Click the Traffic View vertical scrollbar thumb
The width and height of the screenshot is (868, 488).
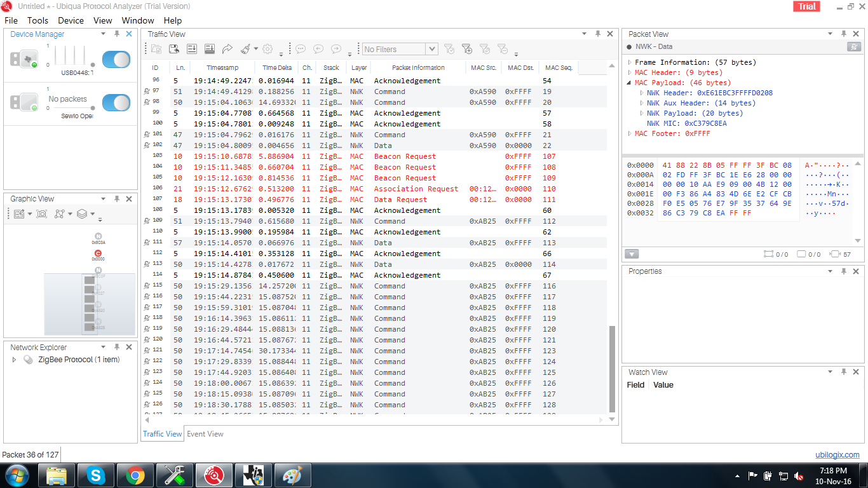pos(613,369)
